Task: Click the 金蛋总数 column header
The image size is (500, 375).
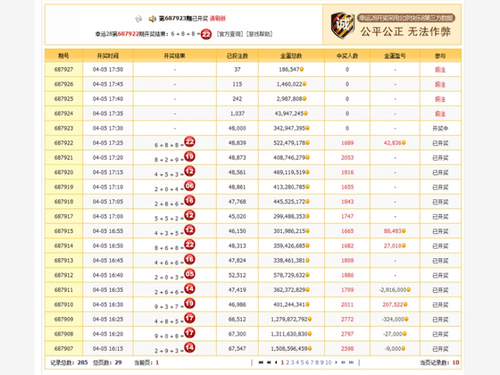Action: click(x=291, y=56)
